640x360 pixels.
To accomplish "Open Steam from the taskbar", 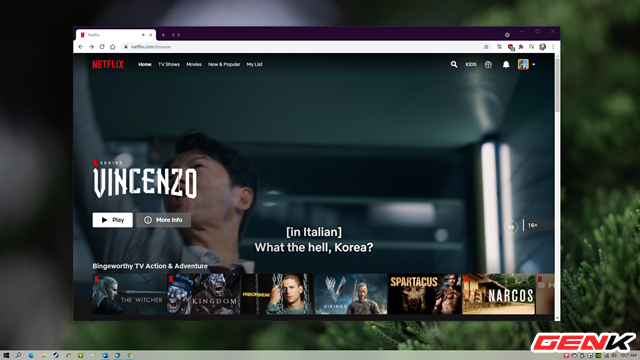I will tap(56, 356).
